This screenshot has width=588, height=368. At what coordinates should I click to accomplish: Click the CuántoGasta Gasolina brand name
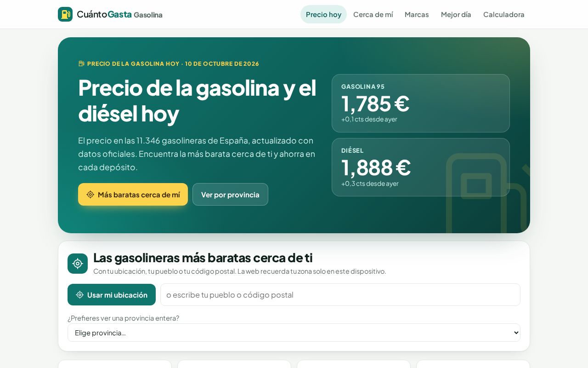tap(119, 14)
